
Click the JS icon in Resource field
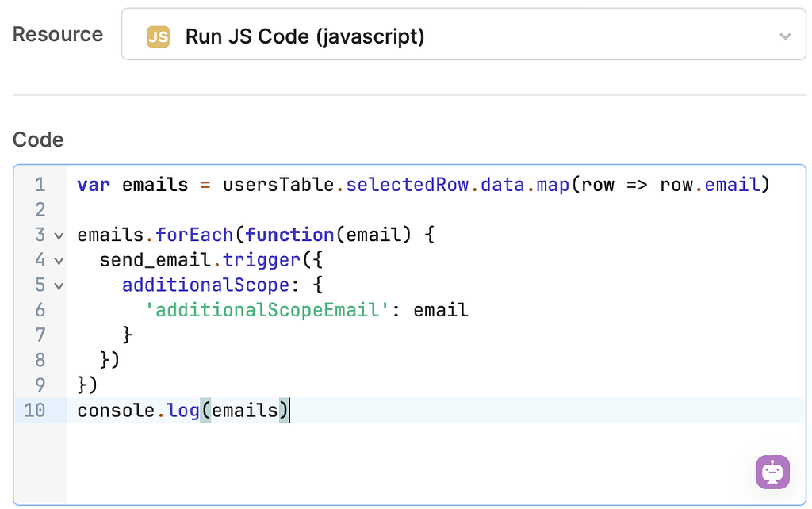158,36
